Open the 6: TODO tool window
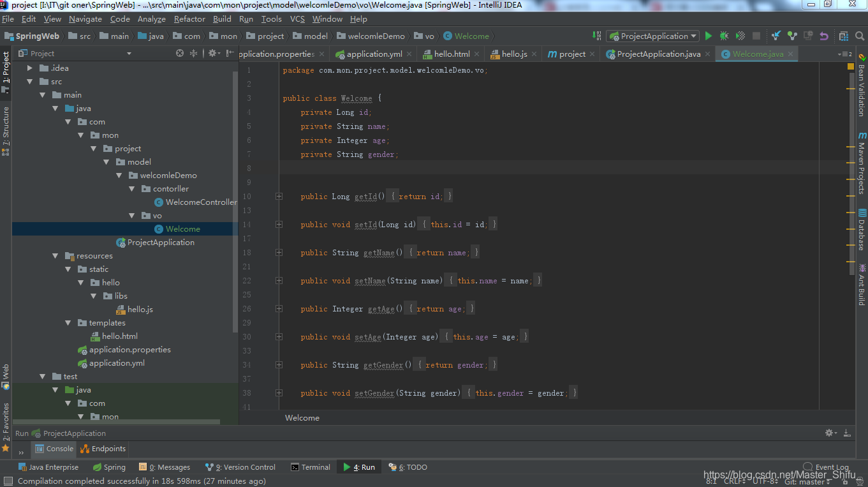 coord(408,467)
